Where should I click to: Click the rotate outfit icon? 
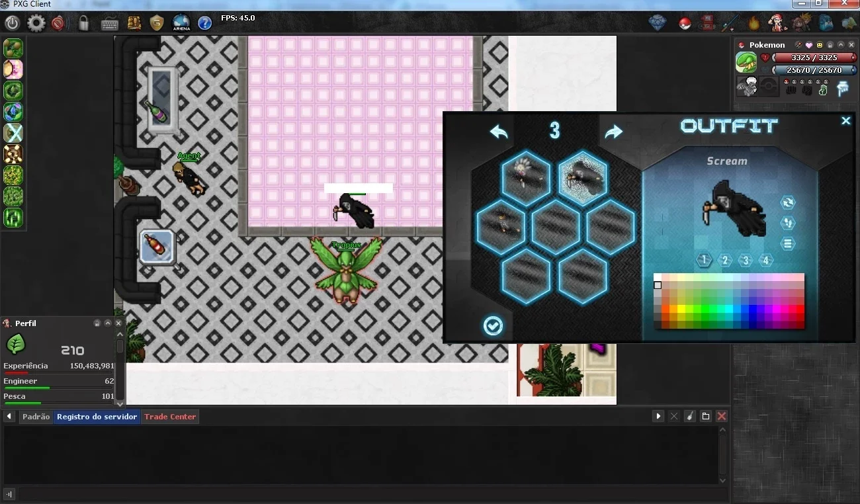tap(787, 202)
